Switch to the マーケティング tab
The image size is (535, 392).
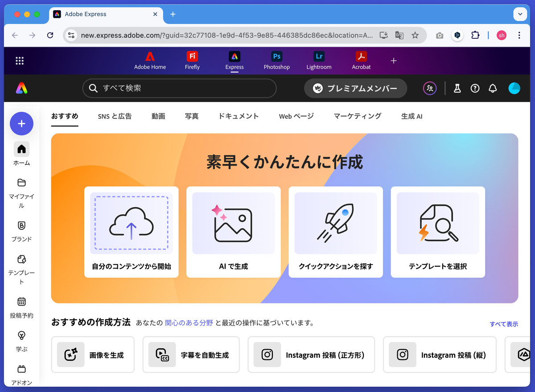point(358,116)
